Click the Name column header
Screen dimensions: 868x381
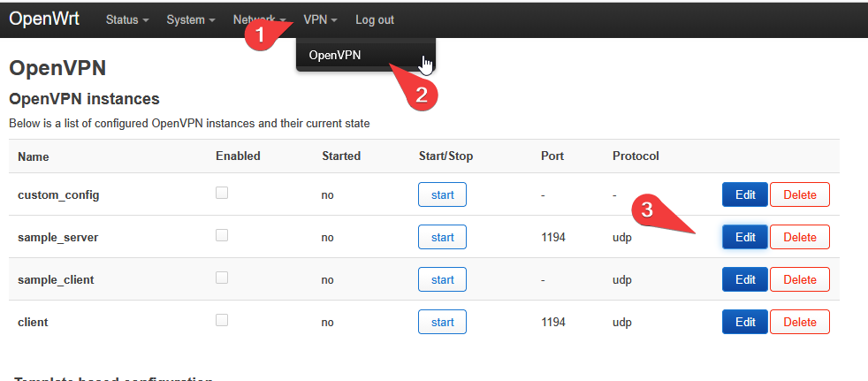coord(34,156)
